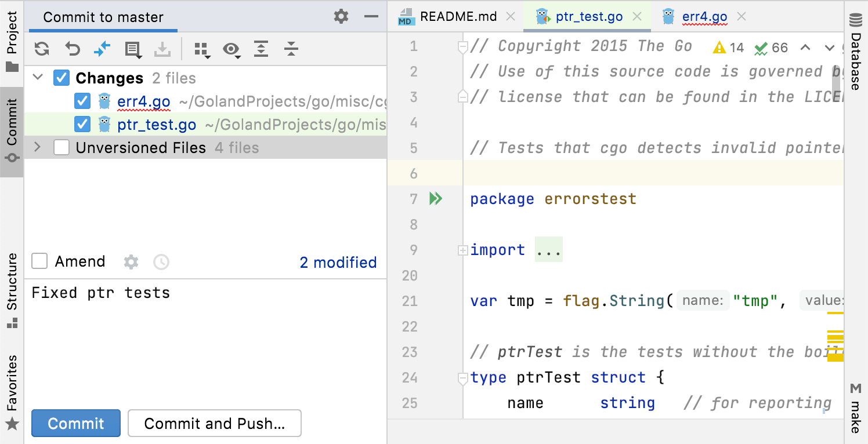Switch to the README.md editor tab
This screenshot has width=868, height=444.
click(x=458, y=17)
